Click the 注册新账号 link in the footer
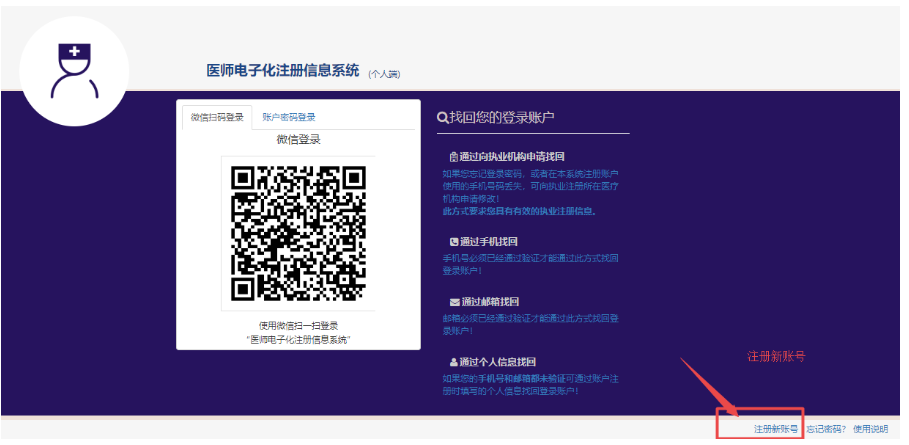909x445 pixels. pyautogui.click(x=776, y=429)
